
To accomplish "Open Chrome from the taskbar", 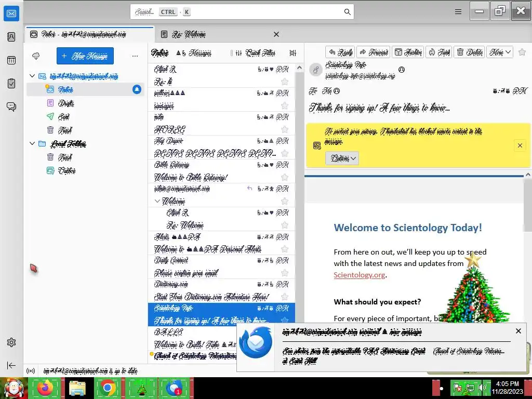I will pyautogui.click(x=108, y=388).
